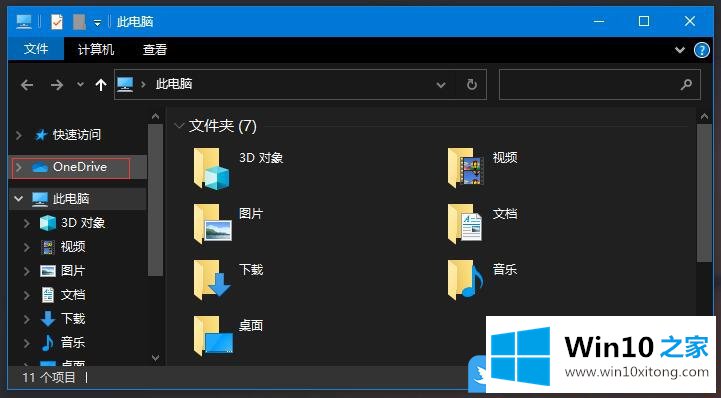Click the Properties icon in quick access toolbar
721x398 pixels.
pos(57,22)
